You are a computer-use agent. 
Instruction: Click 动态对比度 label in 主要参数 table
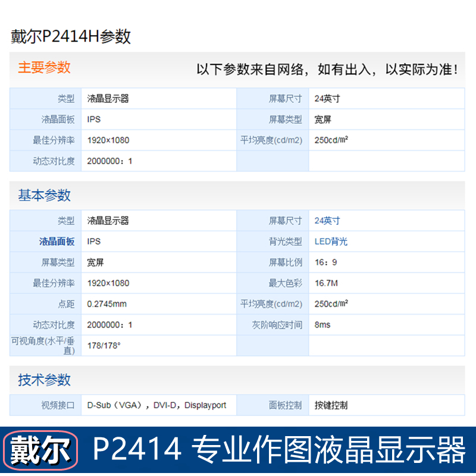click(54, 161)
